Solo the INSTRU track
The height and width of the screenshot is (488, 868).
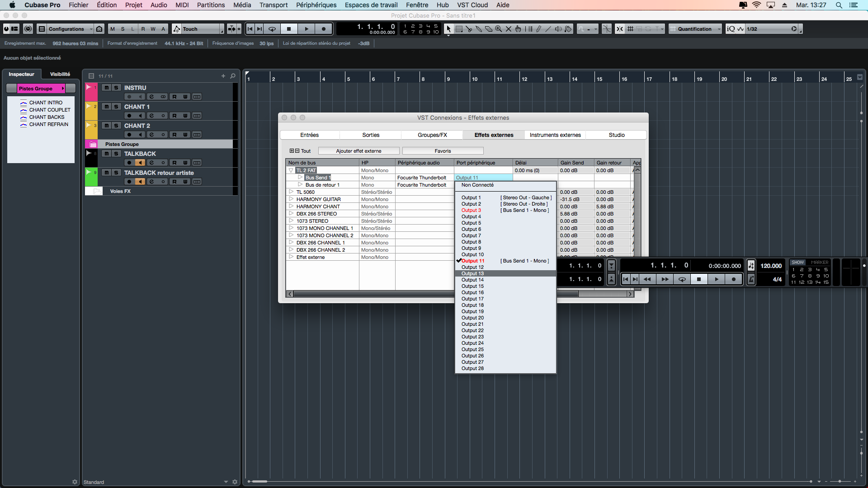click(x=116, y=88)
